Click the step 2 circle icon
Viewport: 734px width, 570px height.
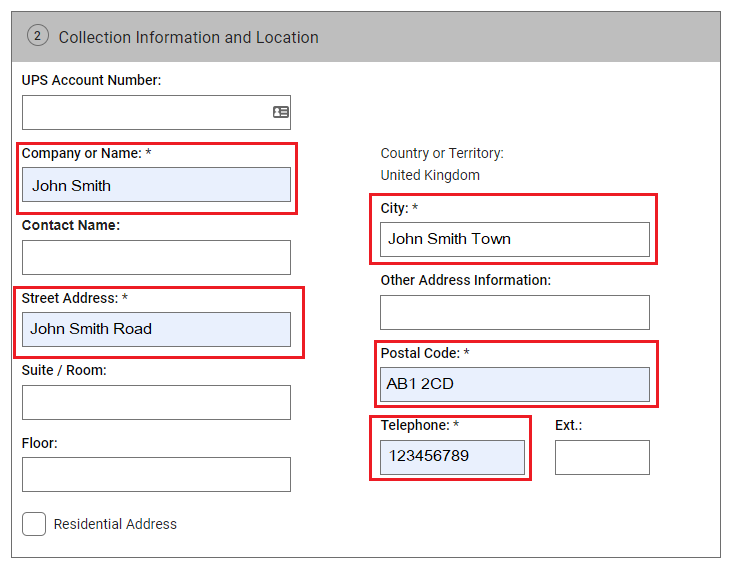37,37
